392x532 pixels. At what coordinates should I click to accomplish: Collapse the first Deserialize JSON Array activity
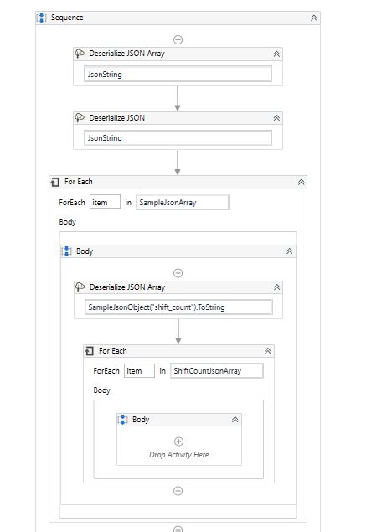276,54
